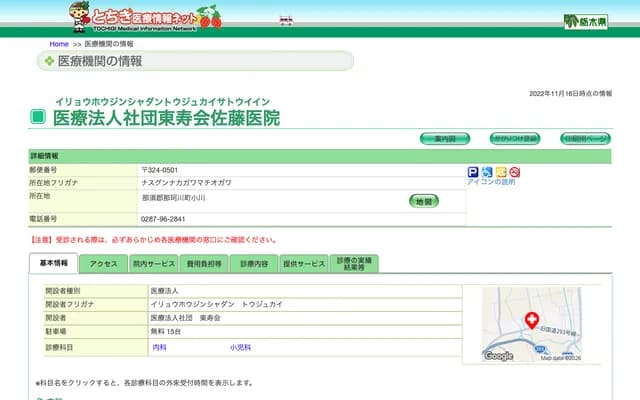Image resolution: width=640 pixels, height=400 pixels.
Task: Click the postal code 〒324-0501
Action: pyautogui.click(x=160, y=170)
